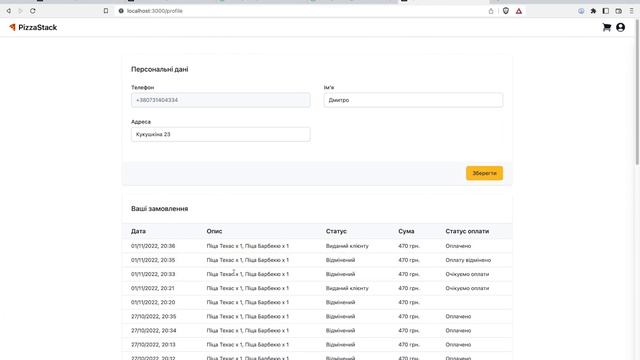Select order dated 01/11/2022, 20:33
Screen dimensions: 640x360
[x=317, y=274]
